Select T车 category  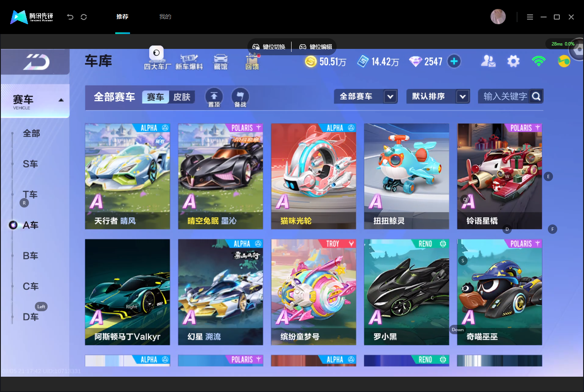pyautogui.click(x=30, y=195)
